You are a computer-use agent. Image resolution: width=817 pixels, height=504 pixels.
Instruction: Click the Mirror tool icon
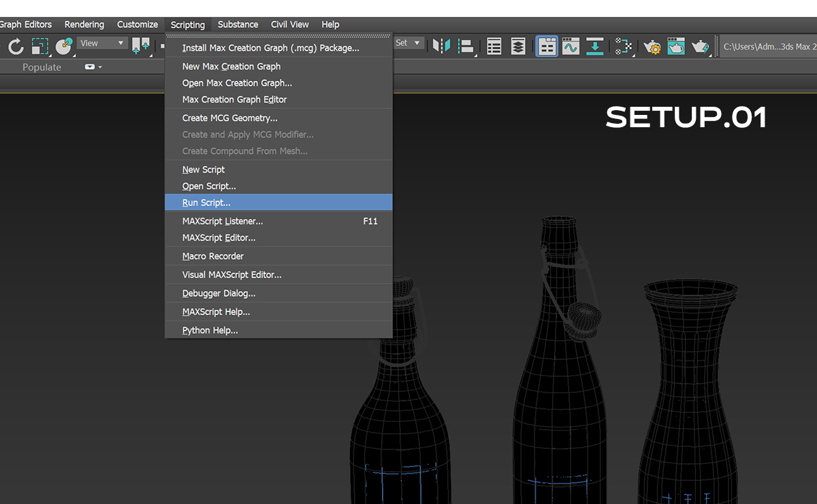click(x=442, y=46)
